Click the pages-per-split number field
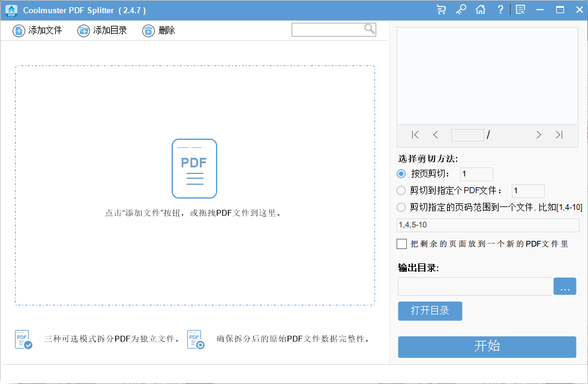588x384 pixels. tap(476, 174)
